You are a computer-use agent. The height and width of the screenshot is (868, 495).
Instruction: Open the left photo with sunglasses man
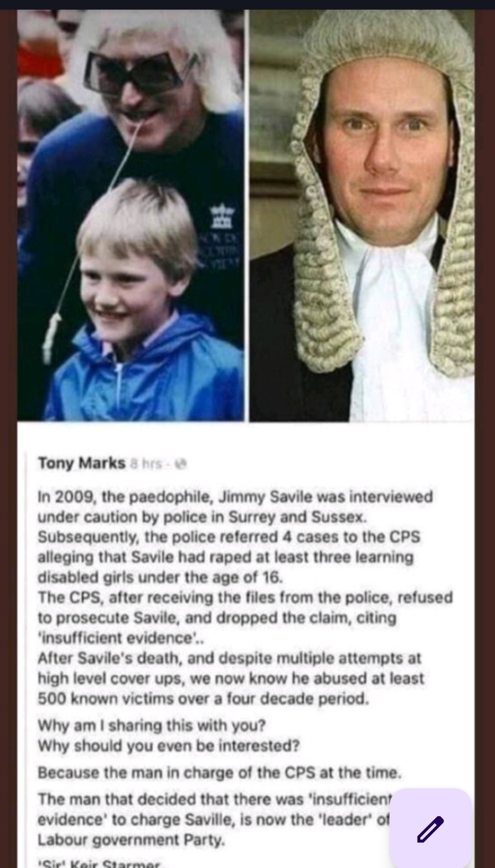[x=131, y=215]
